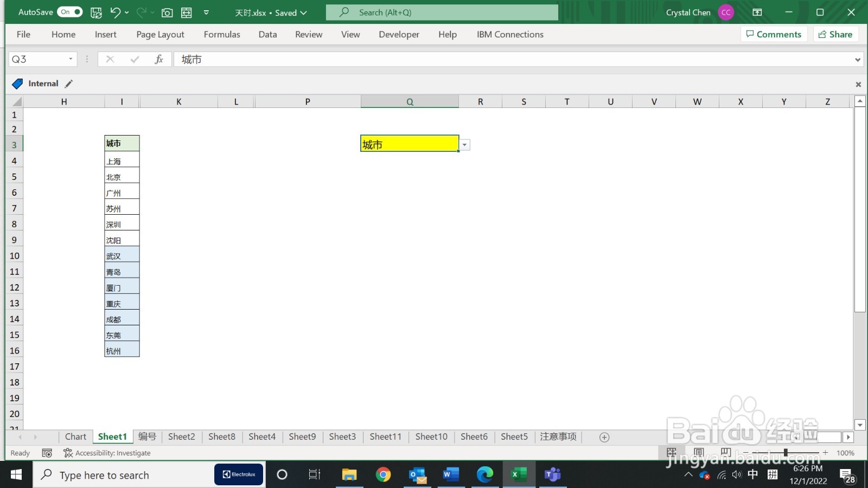Click the vertical scrollbar down arrow
Viewport: 868px width, 488px height.
tap(860, 425)
